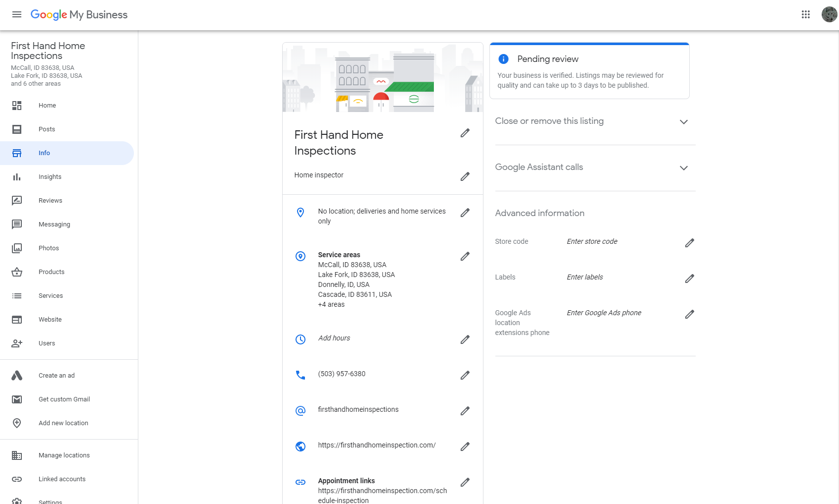Click the Create an ad icon

pyautogui.click(x=17, y=376)
